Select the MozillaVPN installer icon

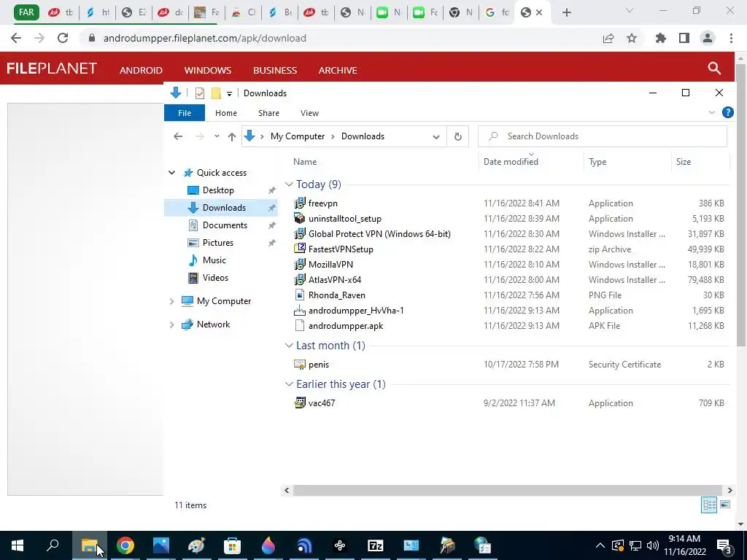coord(300,264)
